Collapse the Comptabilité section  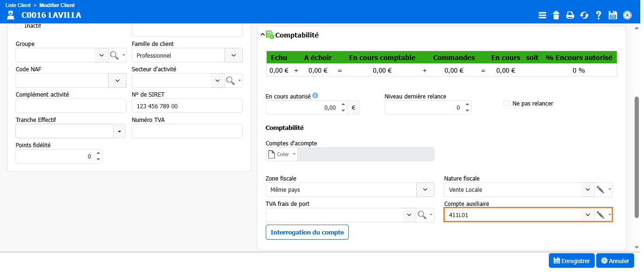click(262, 35)
